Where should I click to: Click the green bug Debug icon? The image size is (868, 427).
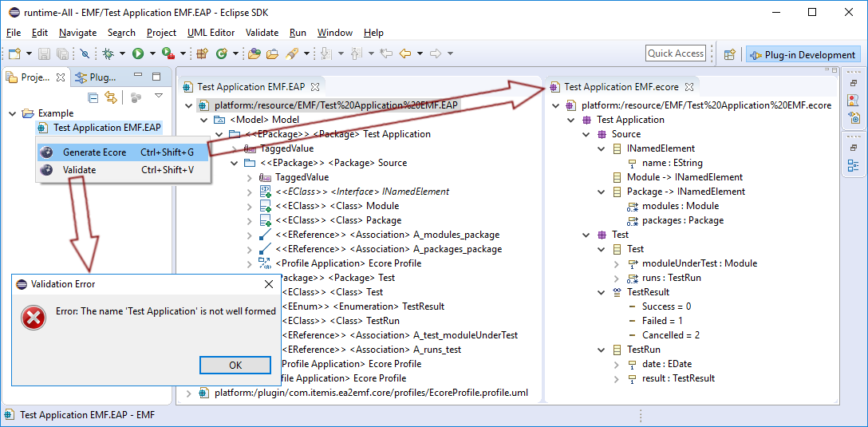tap(108, 53)
